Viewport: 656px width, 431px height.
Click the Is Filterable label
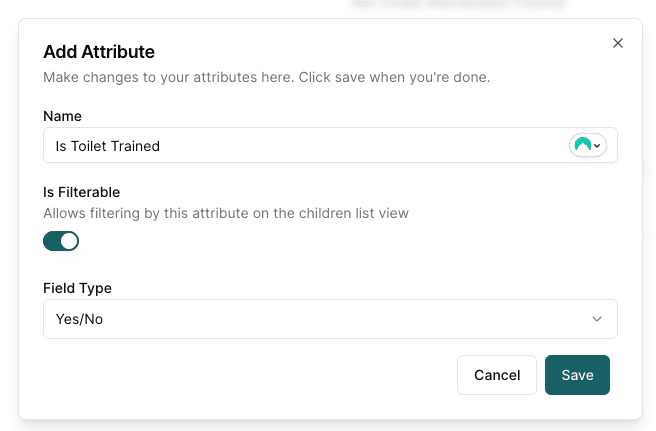82,192
